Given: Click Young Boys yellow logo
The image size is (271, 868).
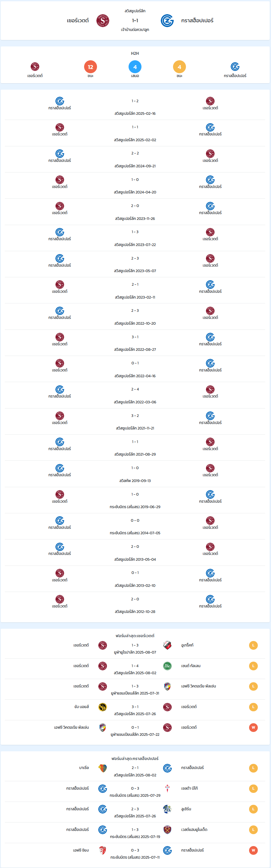Looking at the screenshot, I should (x=103, y=706).
